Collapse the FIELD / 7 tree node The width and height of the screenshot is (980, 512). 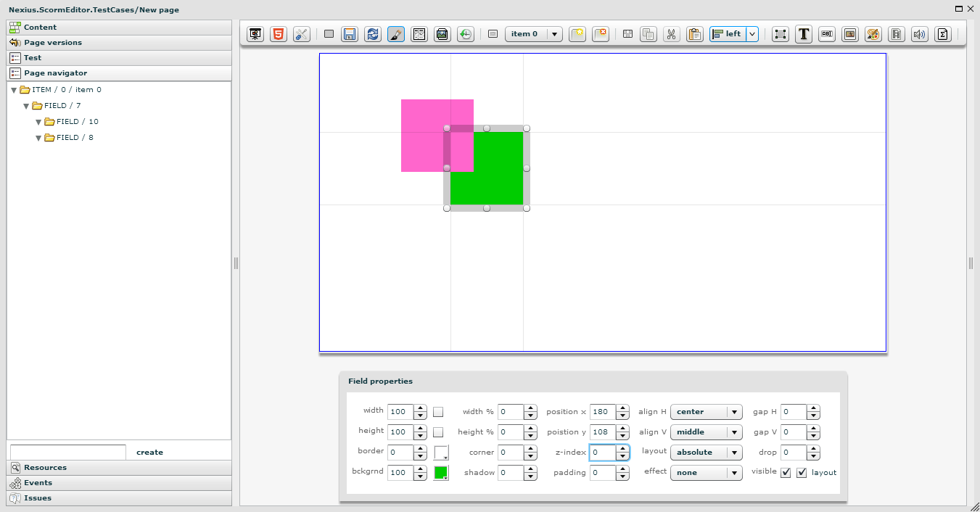(x=26, y=106)
